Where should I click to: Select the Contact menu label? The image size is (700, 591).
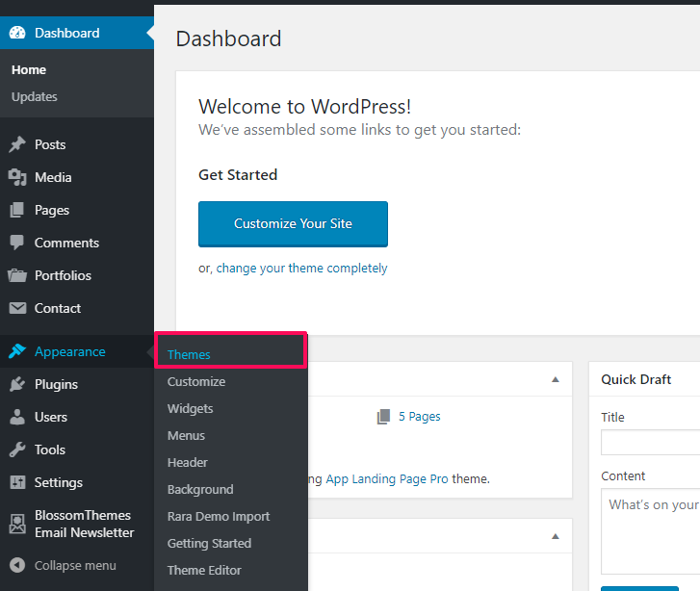pos(58,308)
